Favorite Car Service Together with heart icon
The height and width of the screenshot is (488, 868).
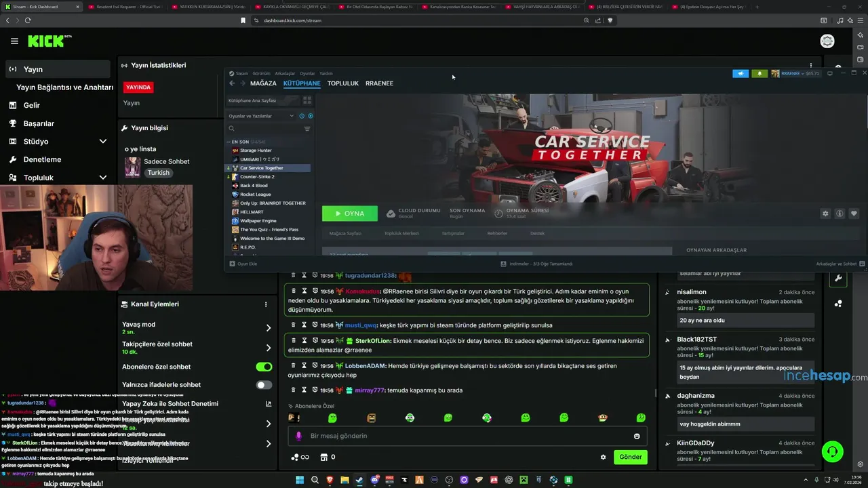pos(854,213)
